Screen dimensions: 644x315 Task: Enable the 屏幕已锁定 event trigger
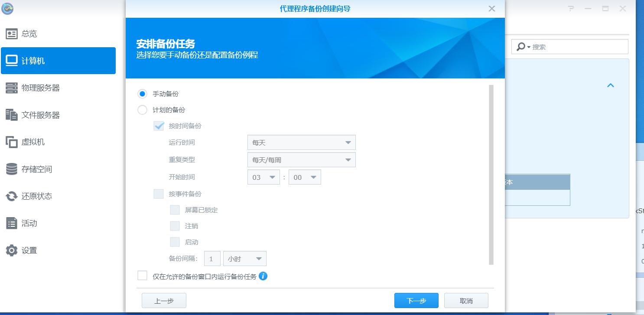click(175, 210)
